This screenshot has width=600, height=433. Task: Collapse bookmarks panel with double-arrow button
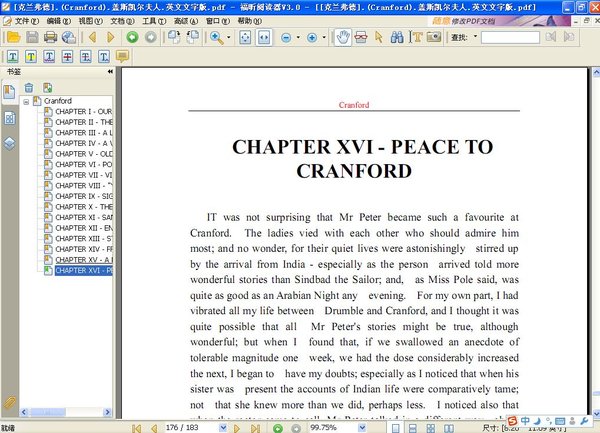110,72
